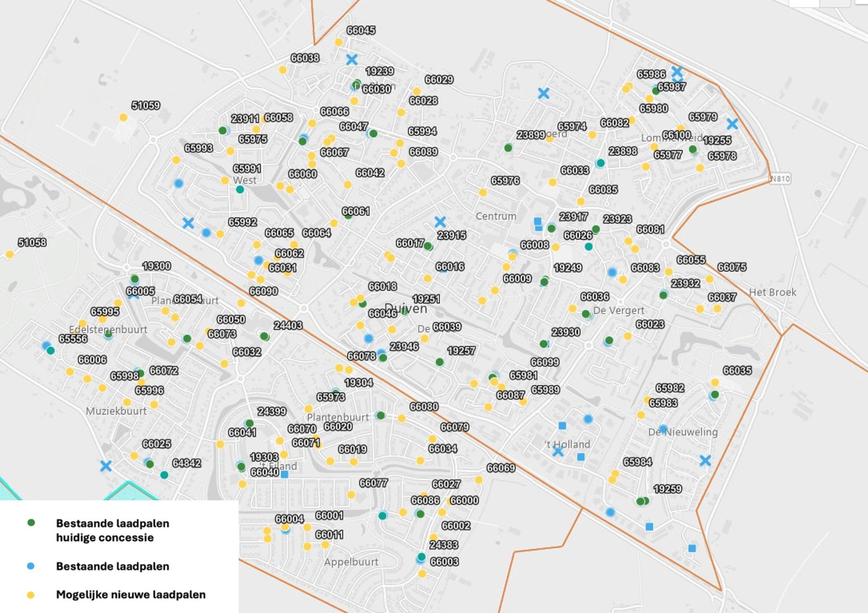Viewport: 868px width, 613px height.
Task: Click the 'Centrum' district label
Action: click(x=496, y=216)
